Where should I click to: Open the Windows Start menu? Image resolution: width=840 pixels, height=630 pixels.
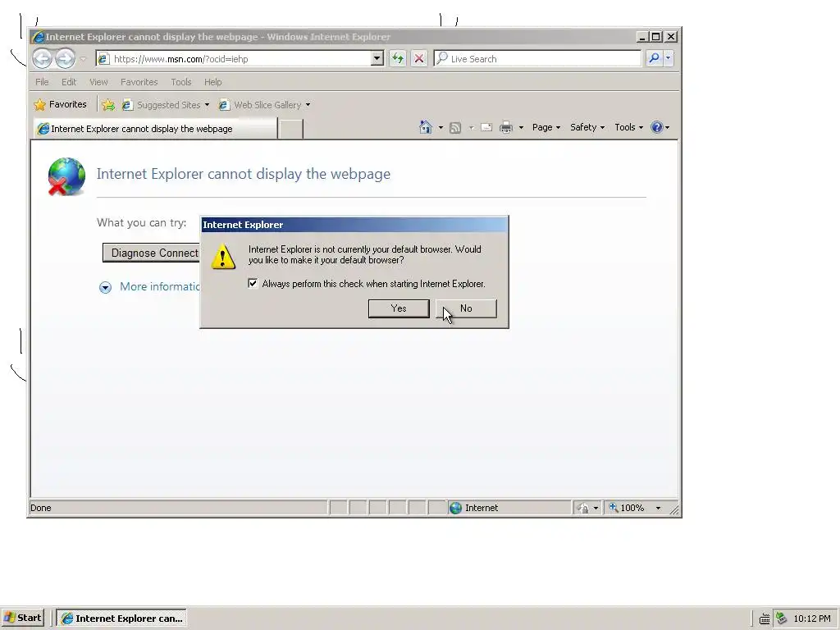pyautogui.click(x=22, y=619)
